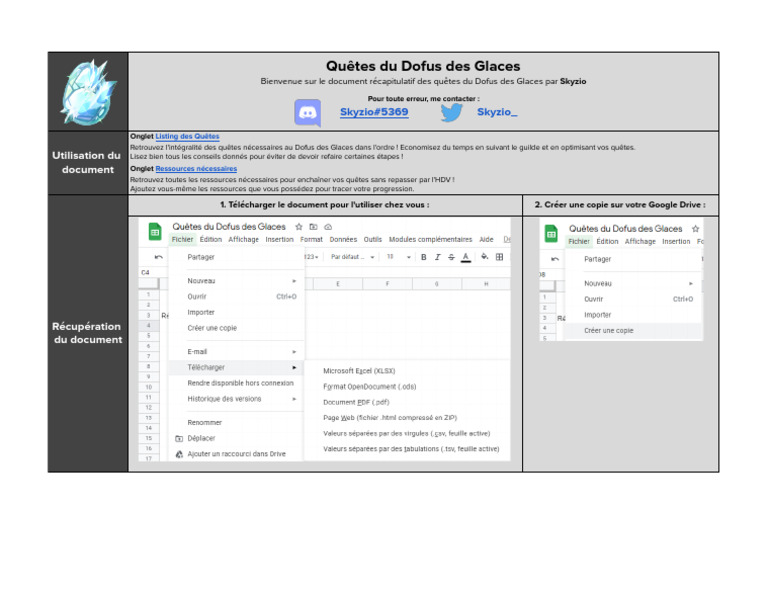Toggle italic formatting in the toolbar
This screenshot has height=594, width=768.
click(x=437, y=257)
